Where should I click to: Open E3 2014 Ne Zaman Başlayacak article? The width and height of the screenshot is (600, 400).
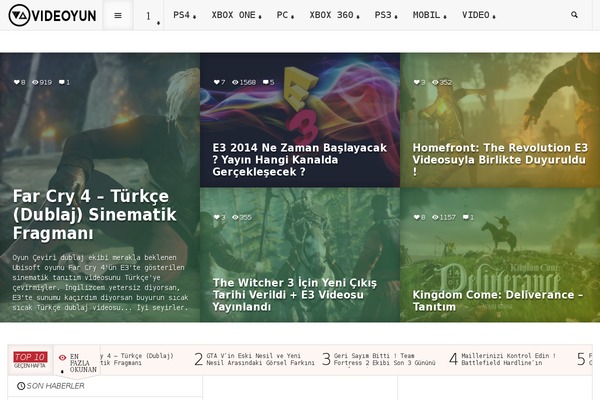300,160
